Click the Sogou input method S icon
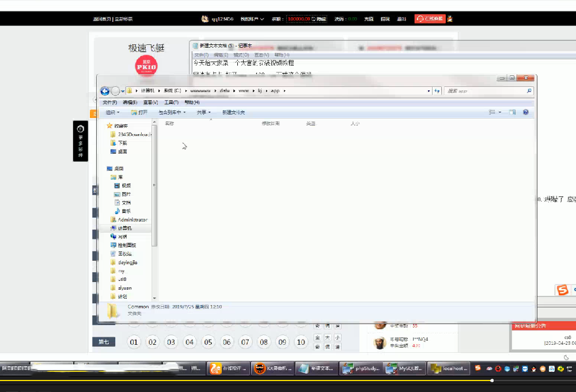Viewport: 576px width, 392px height. coord(562,290)
